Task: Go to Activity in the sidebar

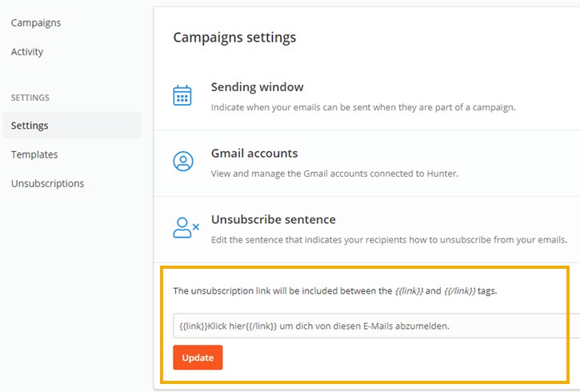Action: pyautogui.click(x=27, y=52)
